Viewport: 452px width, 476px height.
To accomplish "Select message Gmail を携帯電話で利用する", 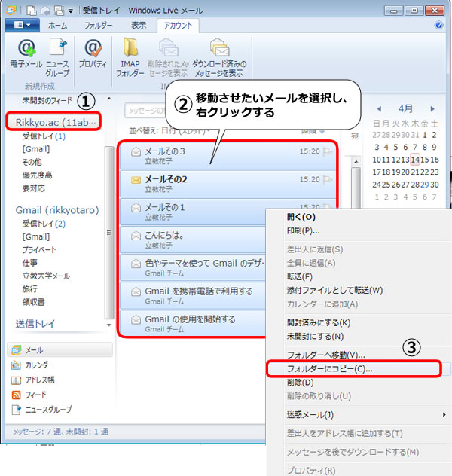I will click(193, 295).
